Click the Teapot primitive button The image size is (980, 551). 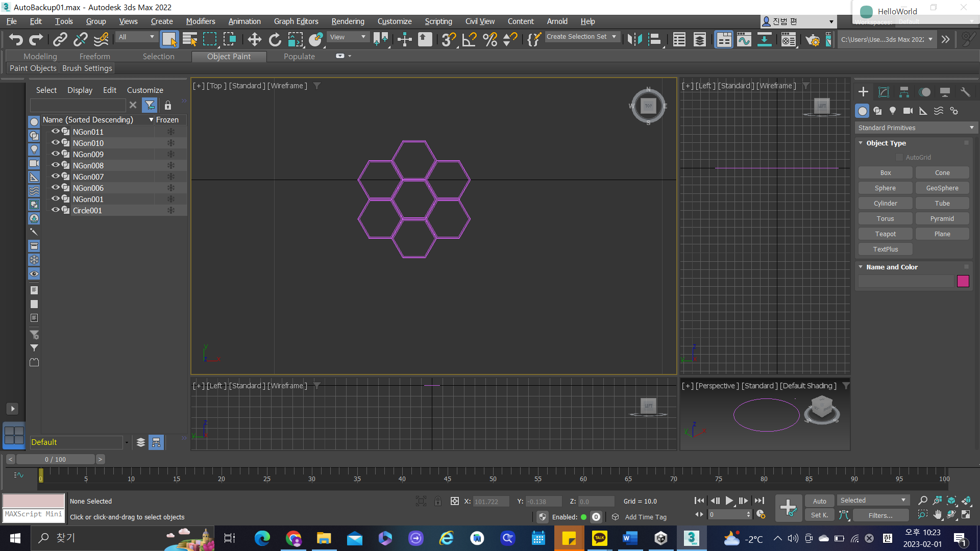point(885,234)
